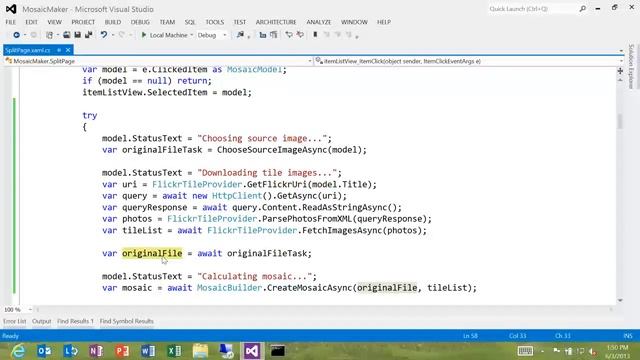640x360 pixels.
Task: Click the editor split window handle
Action: coord(620,71)
